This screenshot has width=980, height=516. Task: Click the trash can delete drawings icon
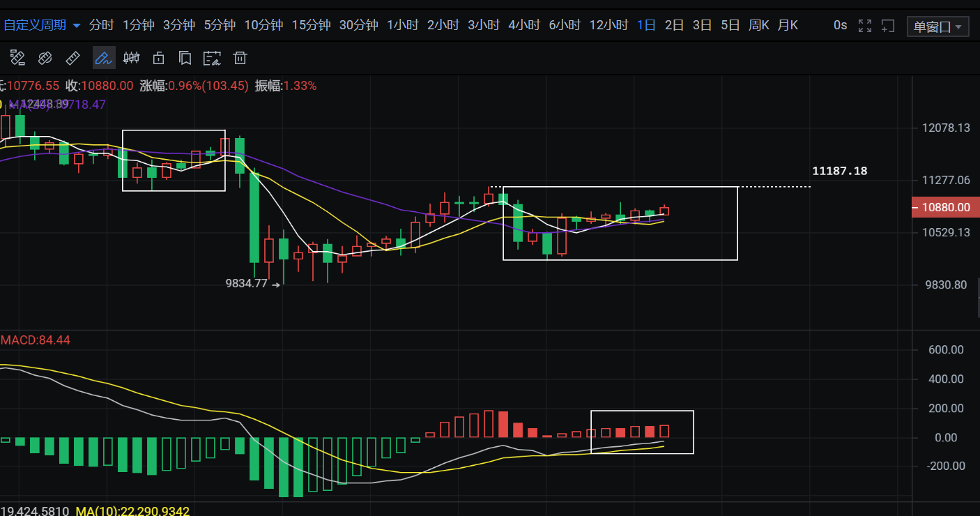(240, 58)
